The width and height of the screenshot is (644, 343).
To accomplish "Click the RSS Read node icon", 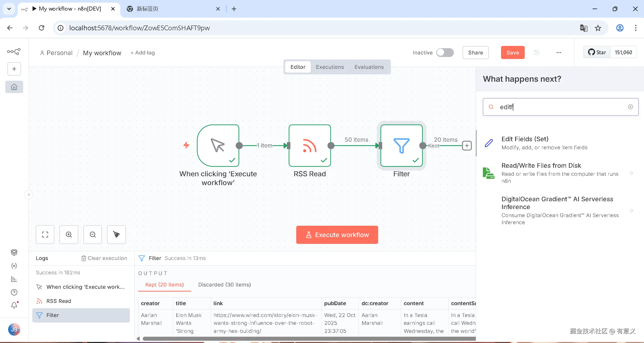I will pos(310,146).
